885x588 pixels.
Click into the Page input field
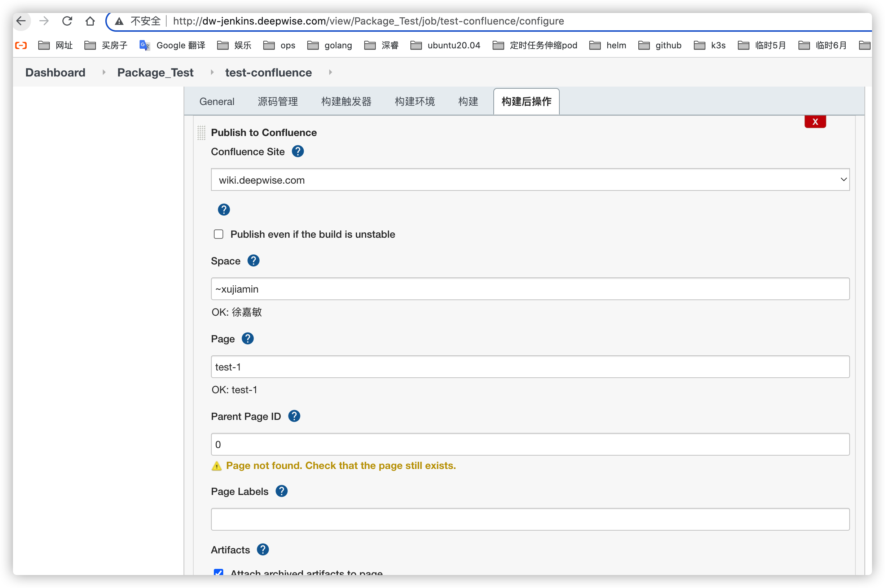pos(530,367)
